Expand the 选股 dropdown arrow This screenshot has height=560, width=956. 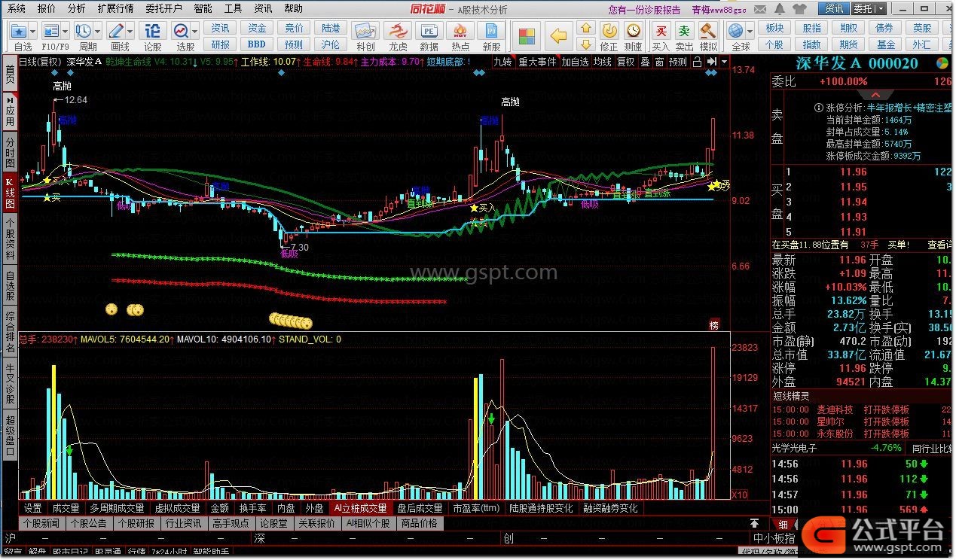click(x=195, y=32)
